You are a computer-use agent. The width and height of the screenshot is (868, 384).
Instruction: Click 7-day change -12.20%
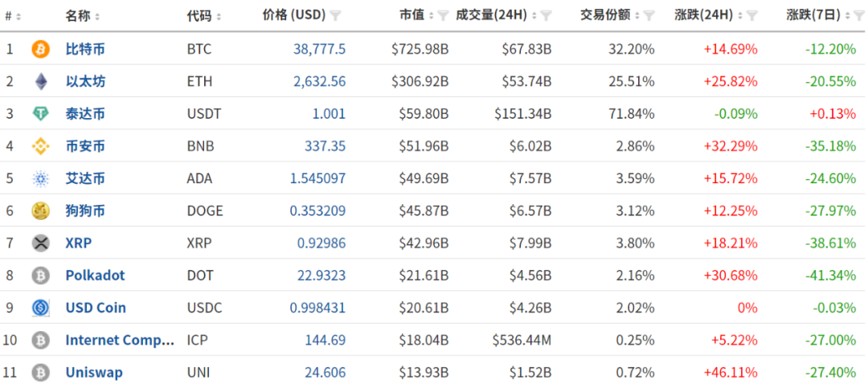click(x=830, y=49)
